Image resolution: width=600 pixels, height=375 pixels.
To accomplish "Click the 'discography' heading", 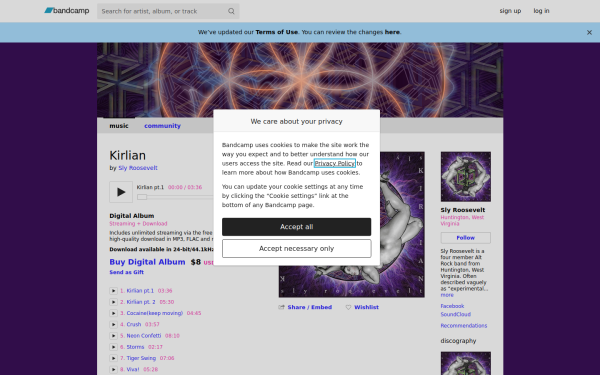I will coord(458,341).
